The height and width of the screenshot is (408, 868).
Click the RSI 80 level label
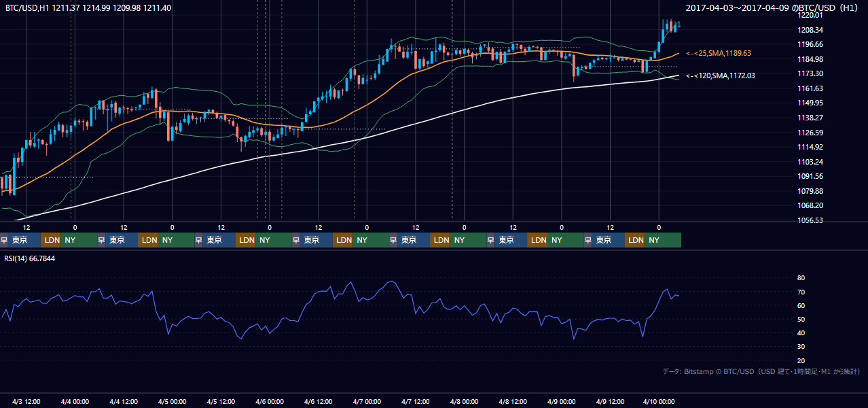(801, 278)
